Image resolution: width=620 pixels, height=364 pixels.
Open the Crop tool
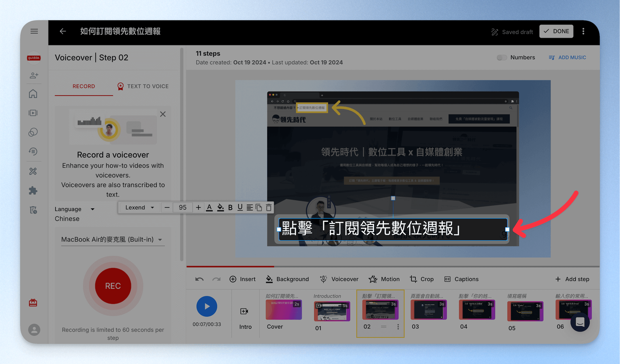(x=422, y=279)
